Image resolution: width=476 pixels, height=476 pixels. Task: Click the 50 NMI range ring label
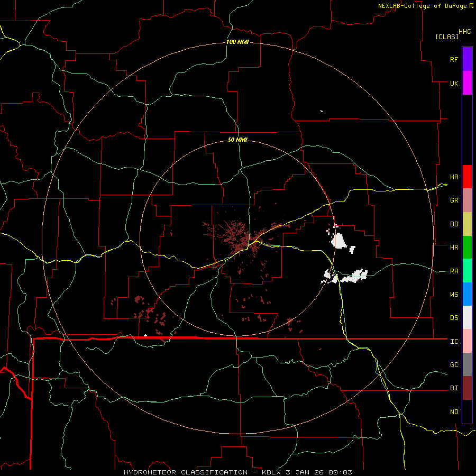tap(237, 140)
